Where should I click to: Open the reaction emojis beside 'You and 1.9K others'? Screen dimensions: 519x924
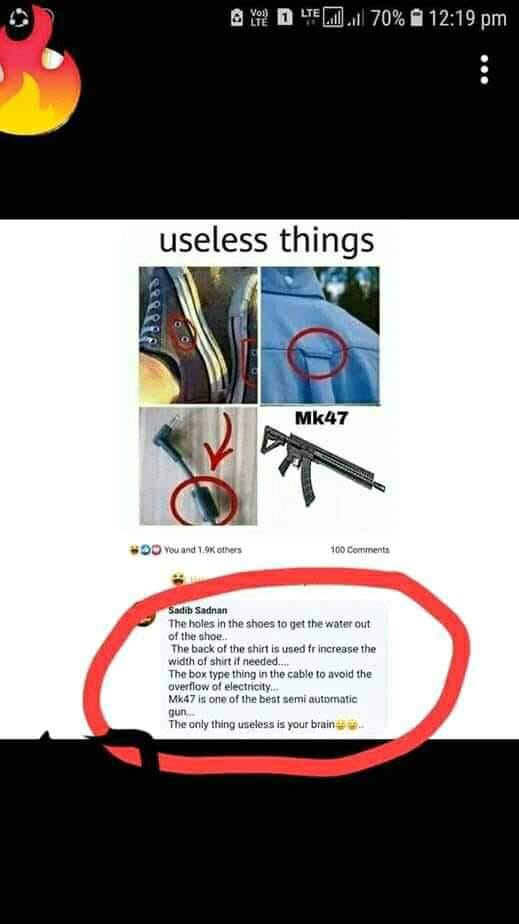(x=145, y=550)
